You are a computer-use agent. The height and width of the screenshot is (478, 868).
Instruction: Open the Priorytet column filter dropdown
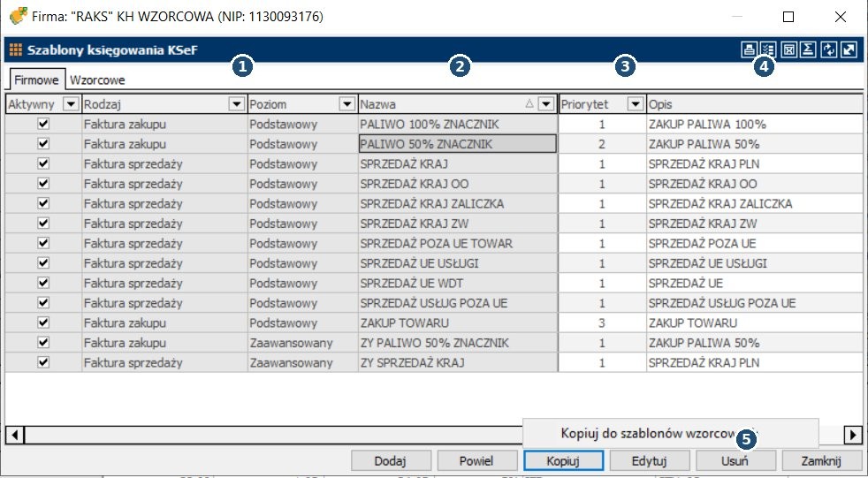pyautogui.click(x=635, y=104)
